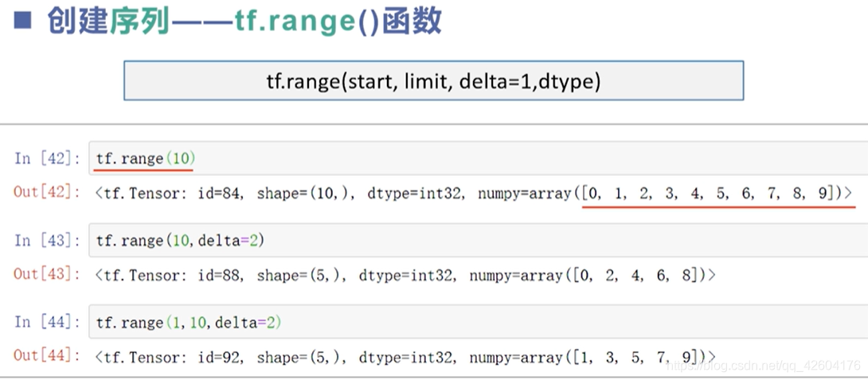Select the Out[44] prompt label
This screenshot has width=868, height=380.
[x=47, y=356]
